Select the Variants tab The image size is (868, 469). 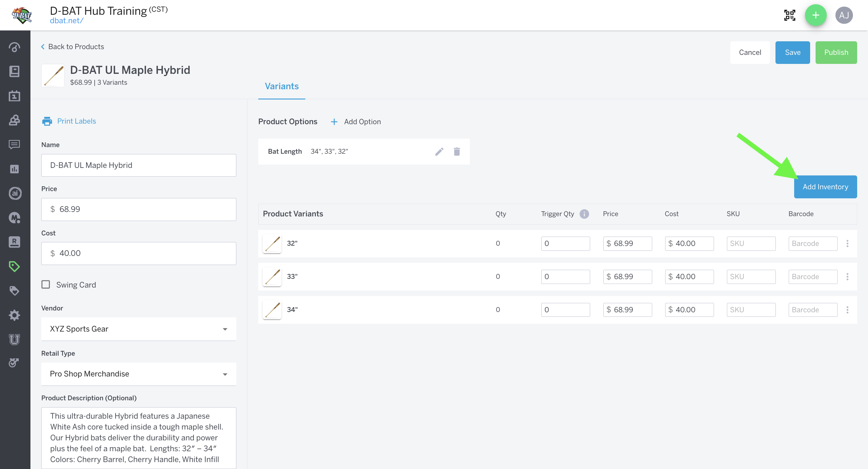point(282,86)
